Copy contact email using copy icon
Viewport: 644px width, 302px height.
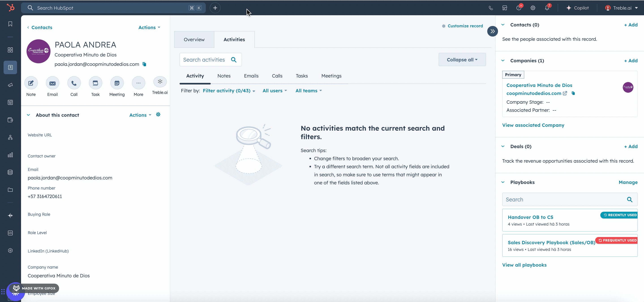144,64
